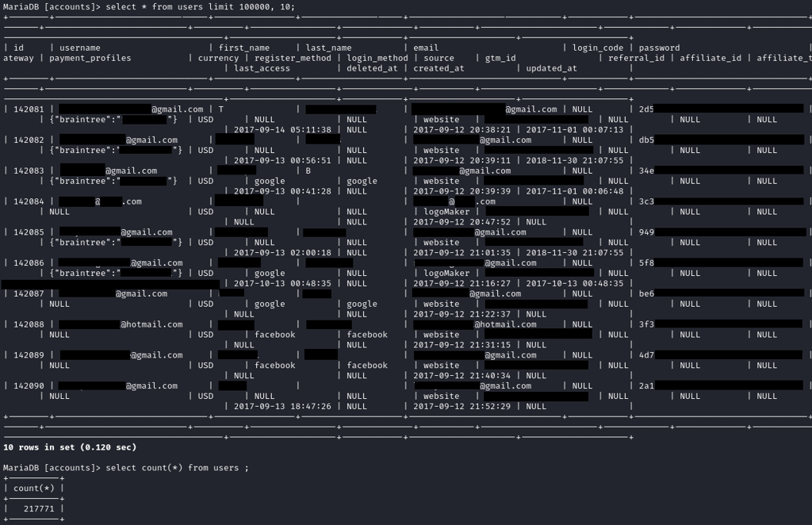Click the 'password' column header
812x525 pixels.
pyautogui.click(x=659, y=48)
